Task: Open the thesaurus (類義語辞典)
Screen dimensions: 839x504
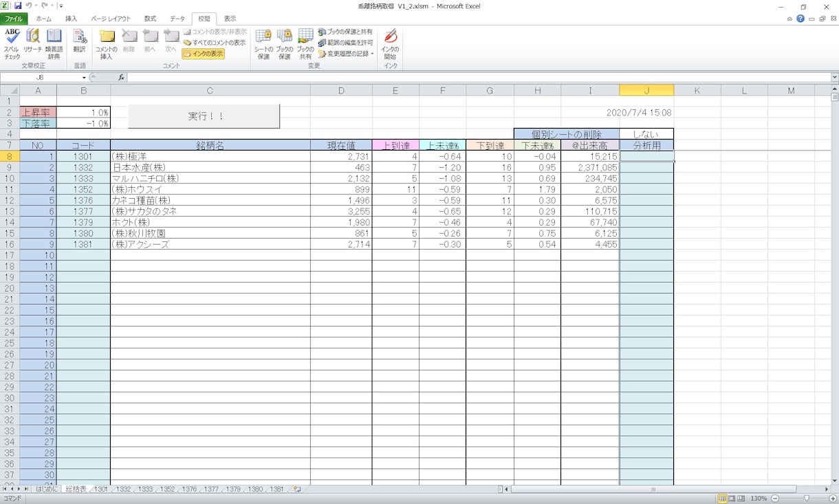Action: [54, 44]
